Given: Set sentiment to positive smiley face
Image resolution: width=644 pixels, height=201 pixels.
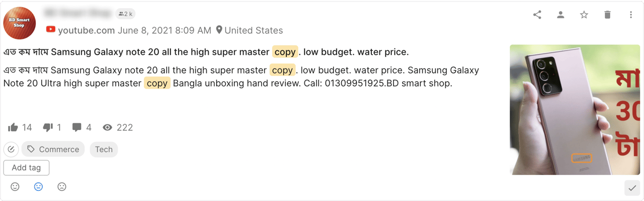Looking at the screenshot, I should [x=15, y=187].
